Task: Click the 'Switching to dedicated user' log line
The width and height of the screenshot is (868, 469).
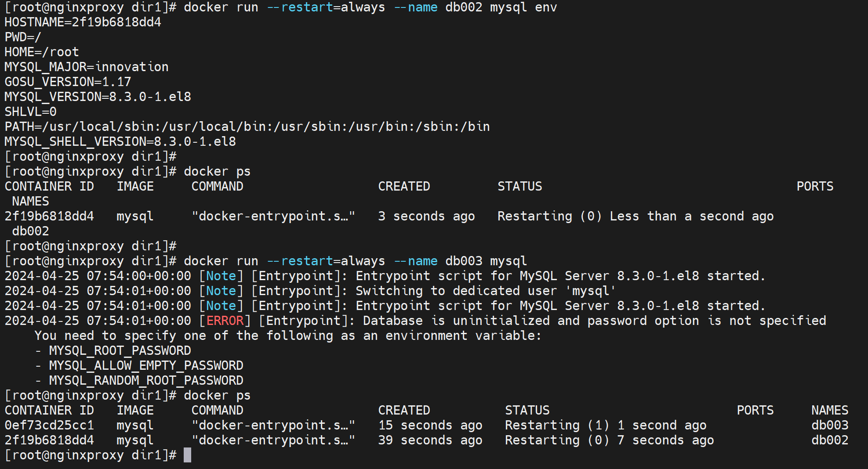Action: point(485,291)
